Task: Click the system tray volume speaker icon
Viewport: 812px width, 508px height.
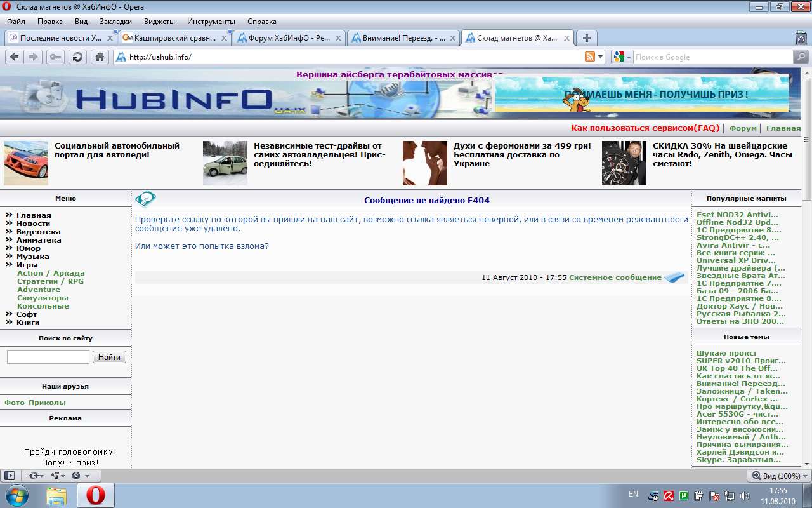Action: [744, 495]
